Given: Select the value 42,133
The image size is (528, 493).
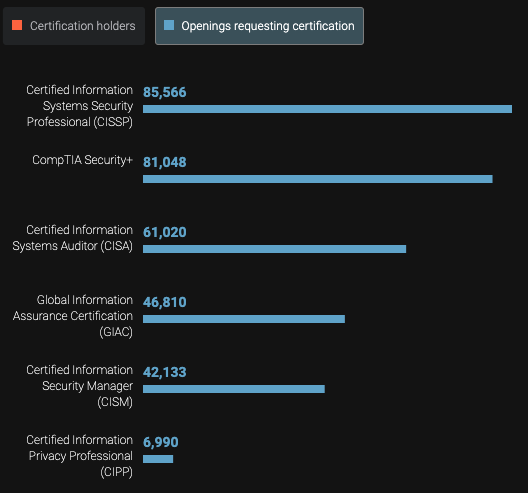Looking at the screenshot, I should coord(165,372).
